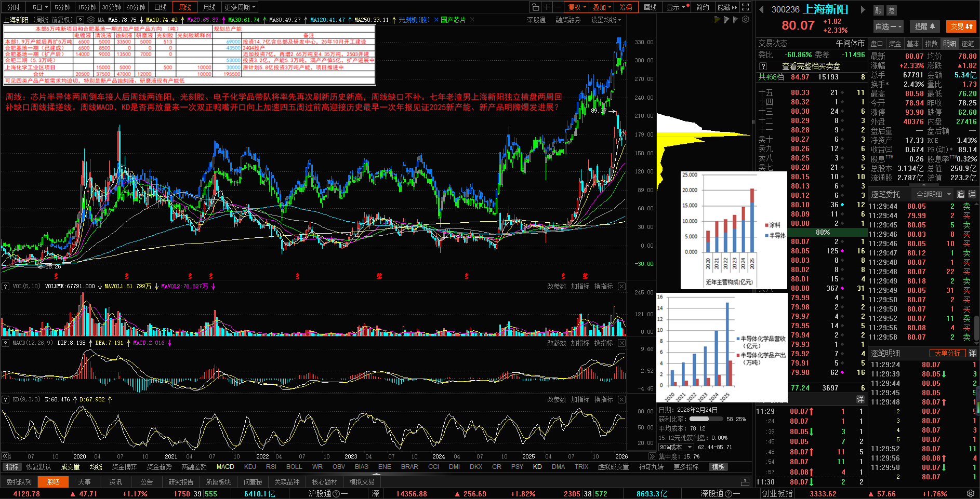This screenshot has height=499, width=980.
Task: Open help icon on MACD panel
Action: 5,343
